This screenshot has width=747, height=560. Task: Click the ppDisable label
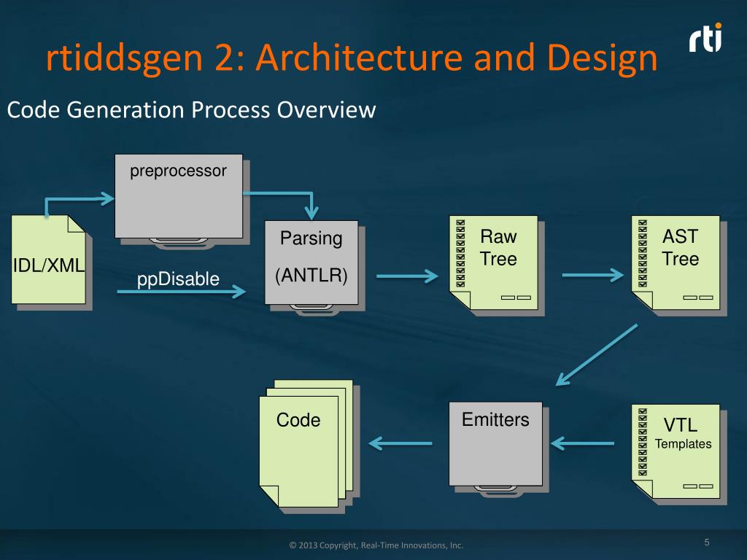[x=178, y=279]
